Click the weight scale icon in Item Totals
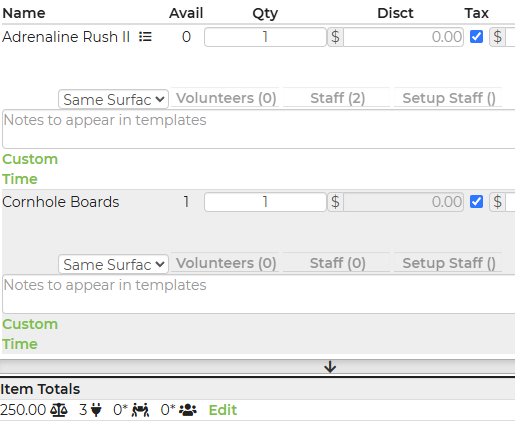Viewport: 515px width, 421px height. click(59, 410)
